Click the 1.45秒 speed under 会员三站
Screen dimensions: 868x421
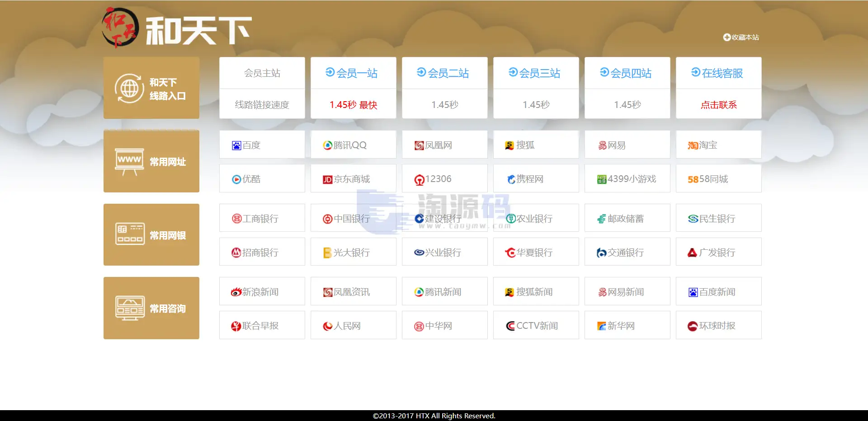(536, 105)
